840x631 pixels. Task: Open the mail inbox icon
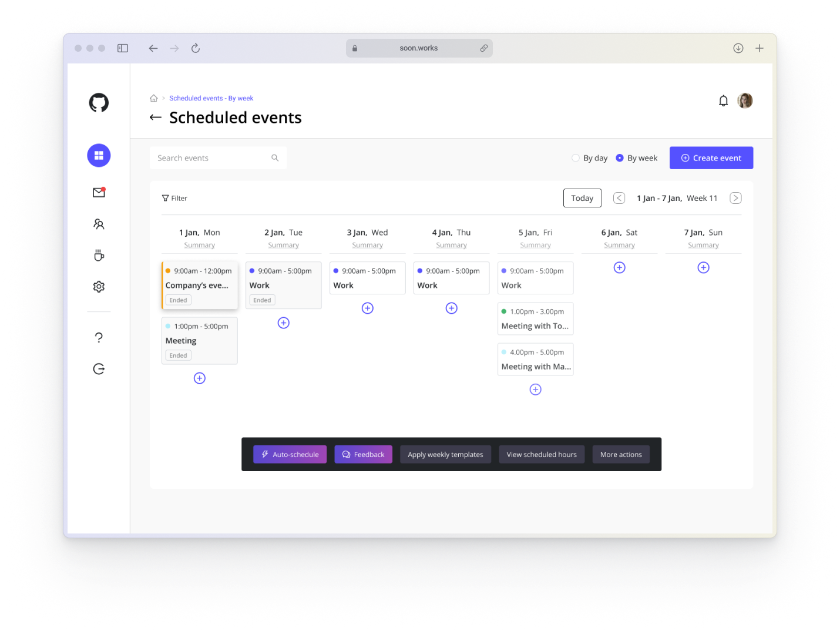coord(99,193)
